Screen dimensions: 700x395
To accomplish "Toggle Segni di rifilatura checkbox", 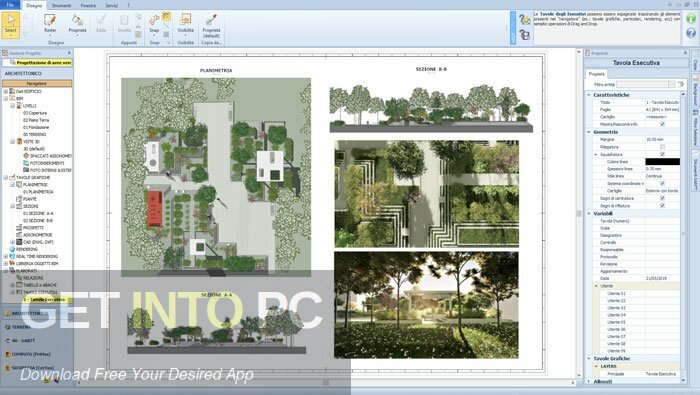I will tap(662, 206).
